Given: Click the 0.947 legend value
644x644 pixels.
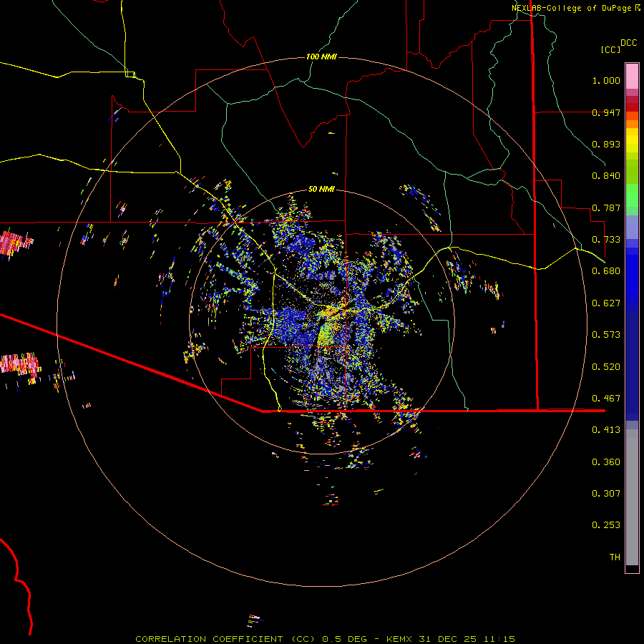Looking at the screenshot, I should [606, 112].
